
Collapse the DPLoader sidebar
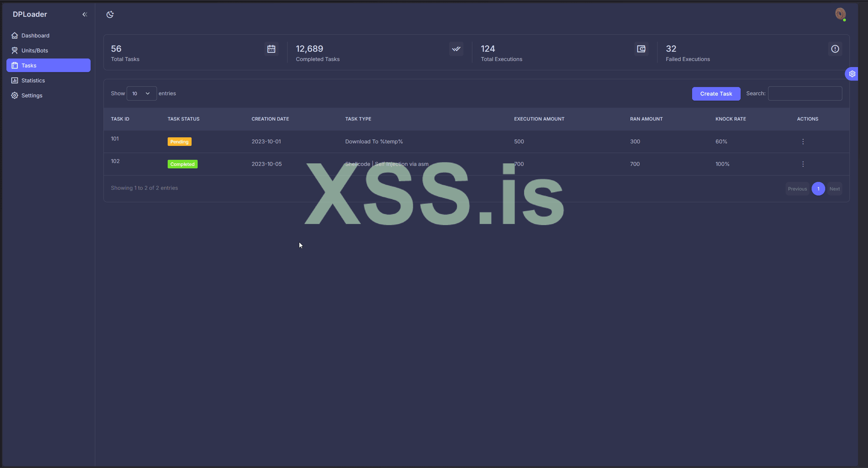[85, 14]
